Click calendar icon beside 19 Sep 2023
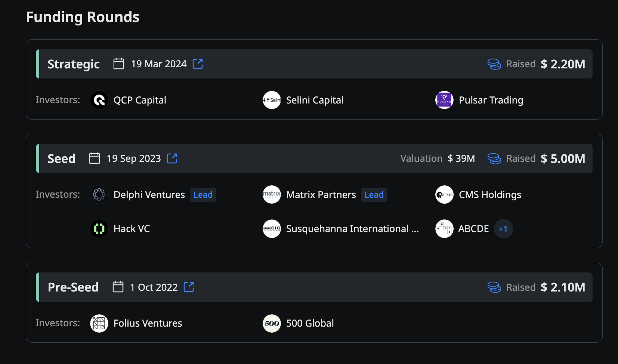Image resolution: width=618 pixels, height=364 pixels. [x=95, y=158]
